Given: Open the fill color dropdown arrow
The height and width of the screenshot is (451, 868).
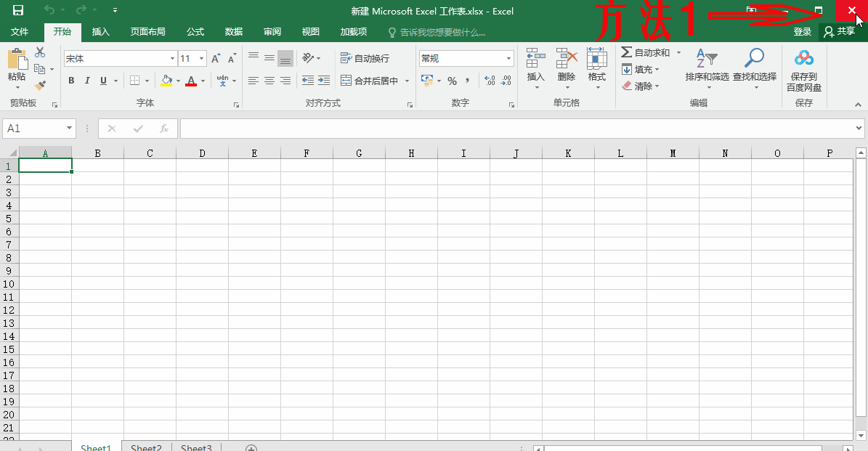Looking at the screenshot, I should (178, 81).
